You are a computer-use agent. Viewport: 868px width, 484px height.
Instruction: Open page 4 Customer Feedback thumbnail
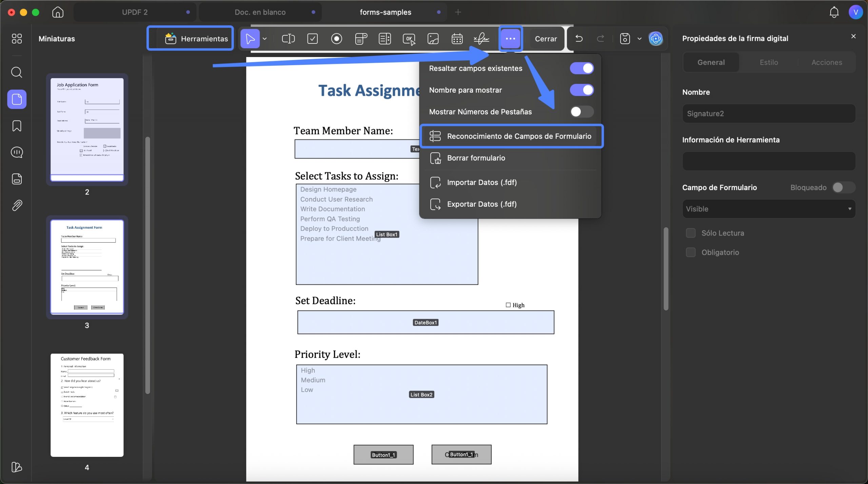(87, 405)
